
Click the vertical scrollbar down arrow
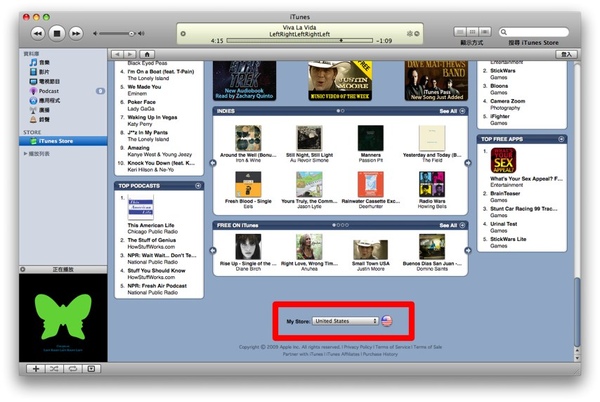point(577,359)
